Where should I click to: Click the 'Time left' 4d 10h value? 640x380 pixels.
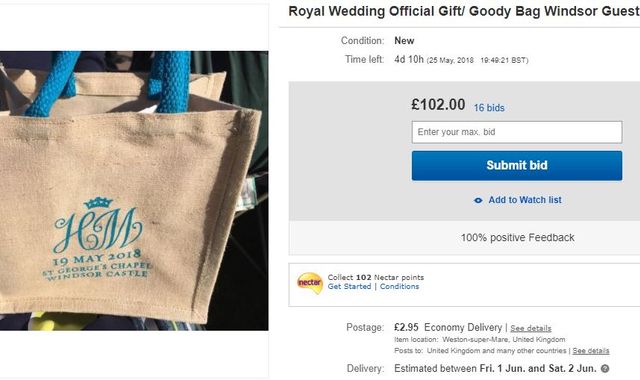click(x=409, y=60)
